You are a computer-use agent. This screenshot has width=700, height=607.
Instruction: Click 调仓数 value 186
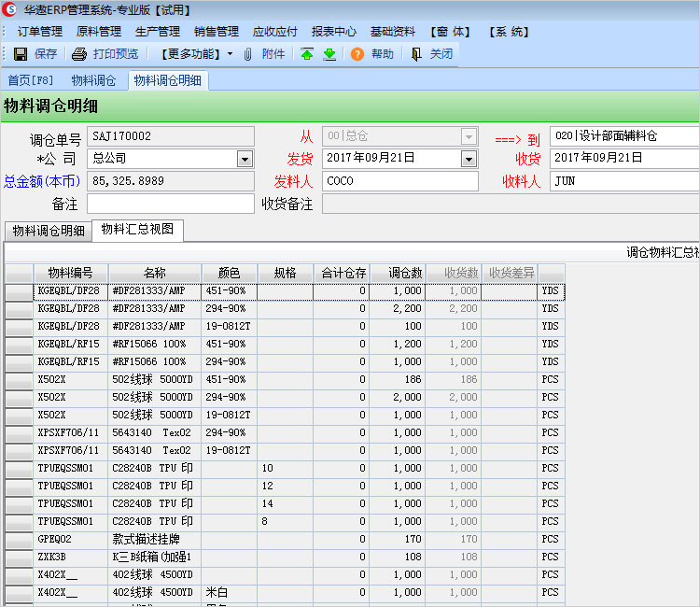pyautogui.click(x=398, y=380)
